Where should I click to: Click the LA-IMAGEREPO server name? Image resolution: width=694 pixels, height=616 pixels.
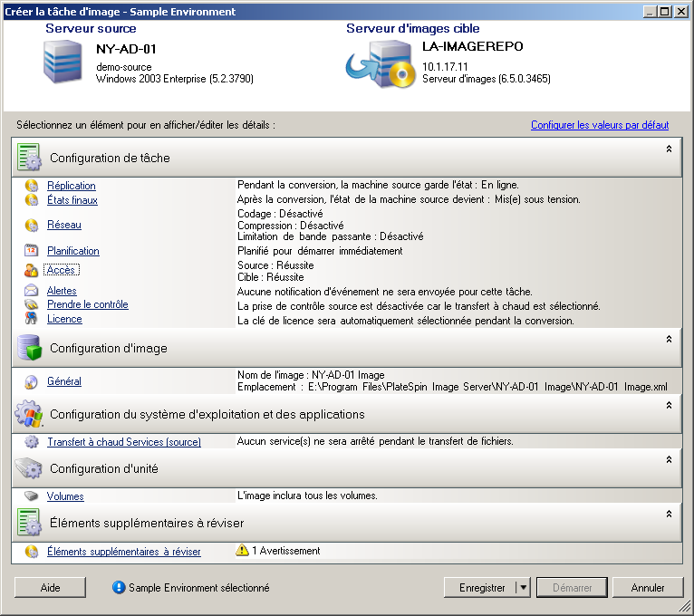pyautogui.click(x=473, y=46)
